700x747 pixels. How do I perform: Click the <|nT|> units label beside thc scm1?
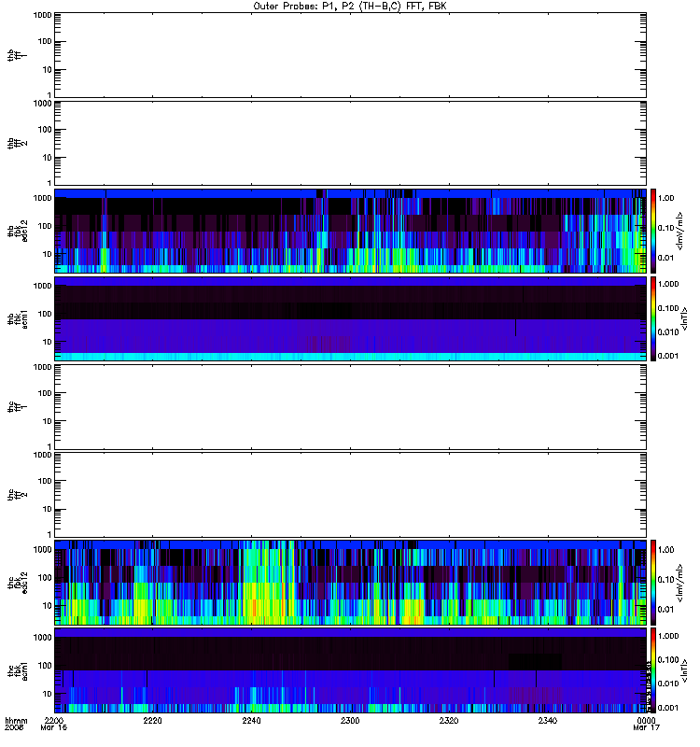coord(684,670)
